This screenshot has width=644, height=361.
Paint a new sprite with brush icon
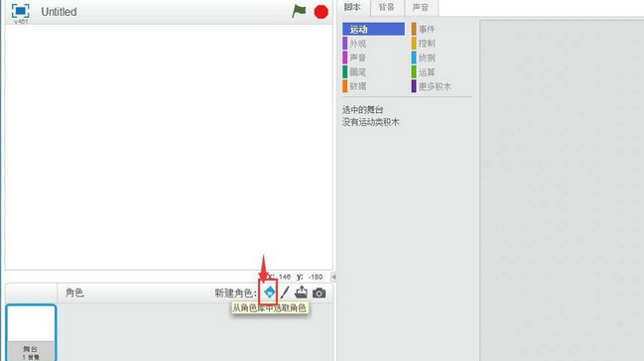tap(285, 293)
